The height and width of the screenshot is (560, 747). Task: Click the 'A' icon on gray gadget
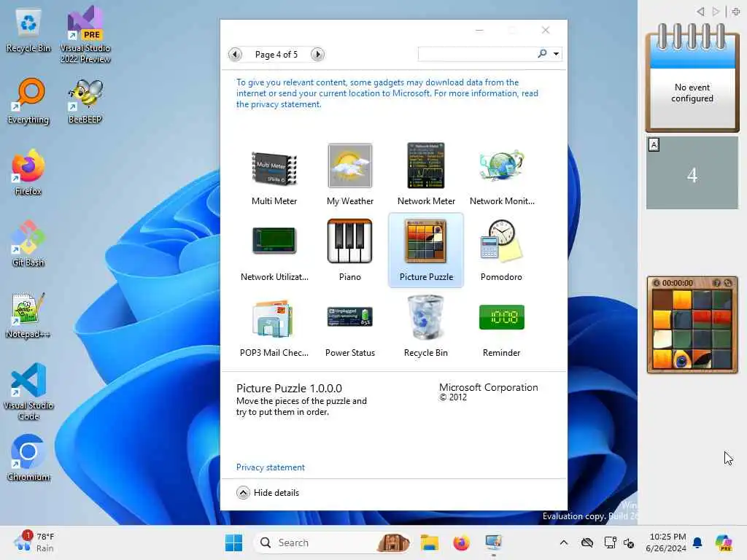tap(654, 145)
